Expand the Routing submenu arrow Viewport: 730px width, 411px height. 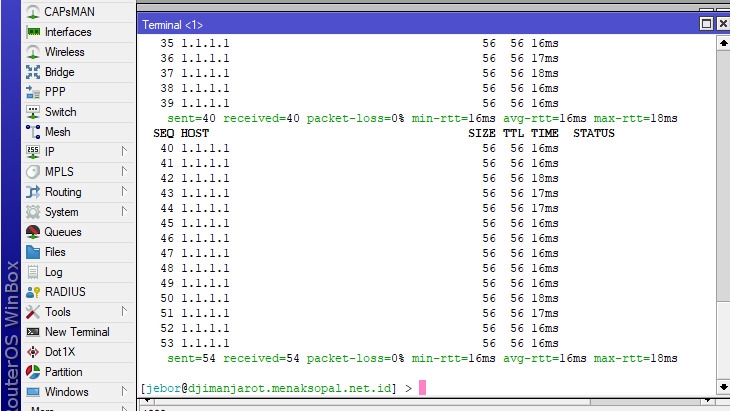coord(124,192)
